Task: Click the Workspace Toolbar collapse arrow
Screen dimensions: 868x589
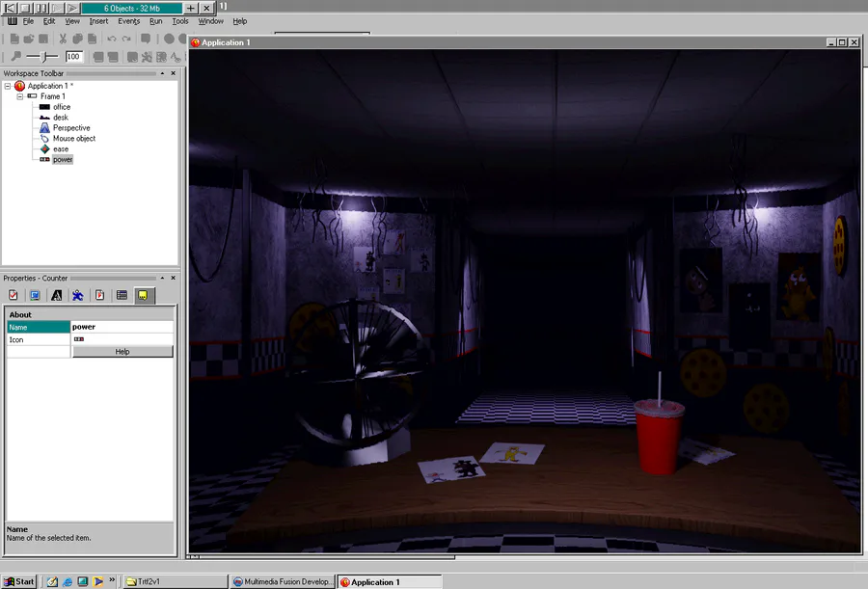Action: [x=162, y=73]
